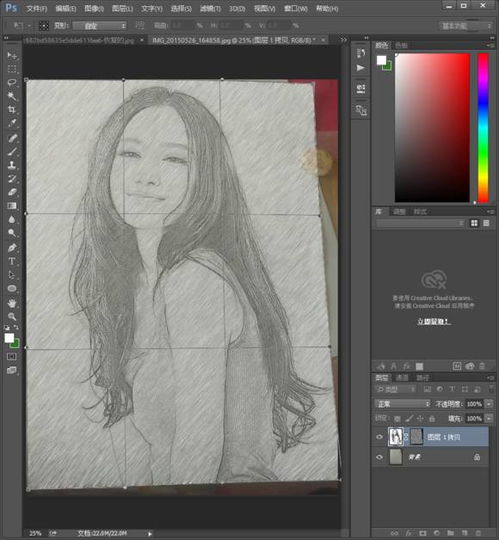Select the Gradient tool
Image resolution: width=499 pixels, height=540 pixels.
pyautogui.click(x=12, y=206)
